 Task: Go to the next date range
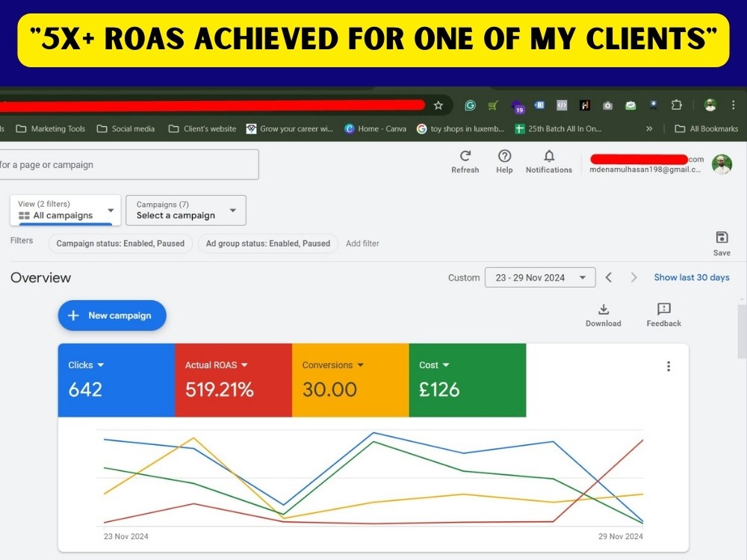point(633,277)
